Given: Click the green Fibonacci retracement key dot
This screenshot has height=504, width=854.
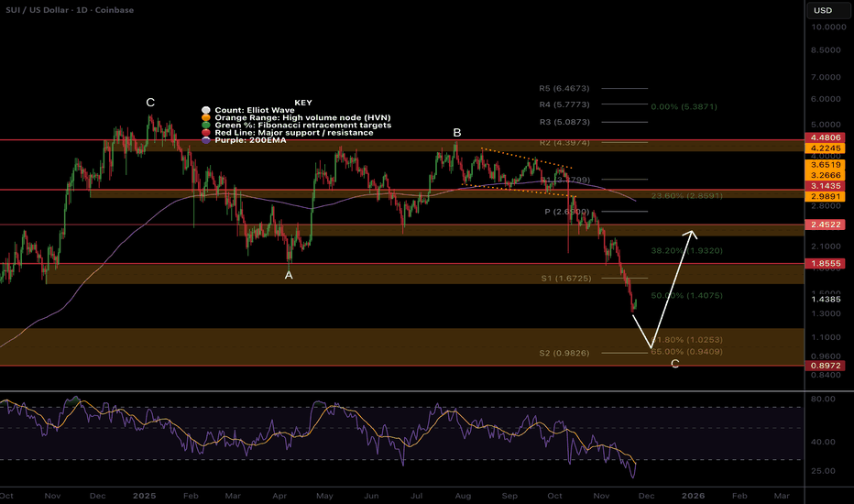Looking at the screenshot, I should [203, 126].
